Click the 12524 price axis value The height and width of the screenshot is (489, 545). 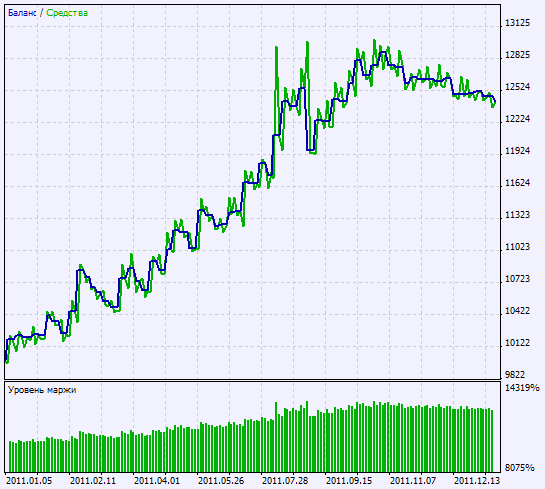(x=518, y=87)
